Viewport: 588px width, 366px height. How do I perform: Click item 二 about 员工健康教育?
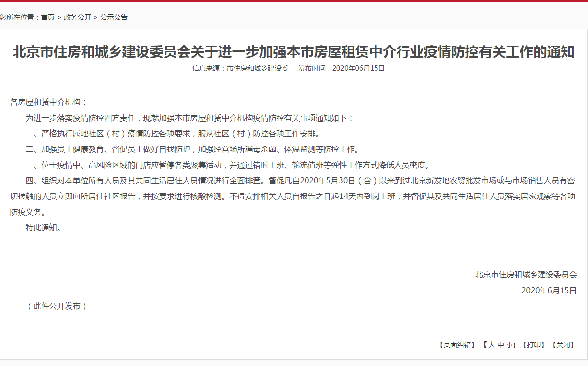tap(192, 149)
